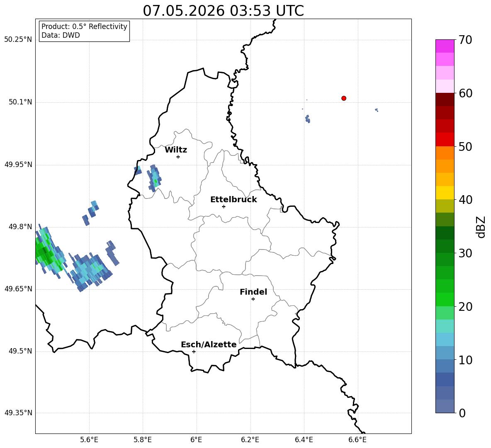Viewport: 491px width, 448px height.
Task: Click the Ettelbruck city label
Action: coord(233,200)
